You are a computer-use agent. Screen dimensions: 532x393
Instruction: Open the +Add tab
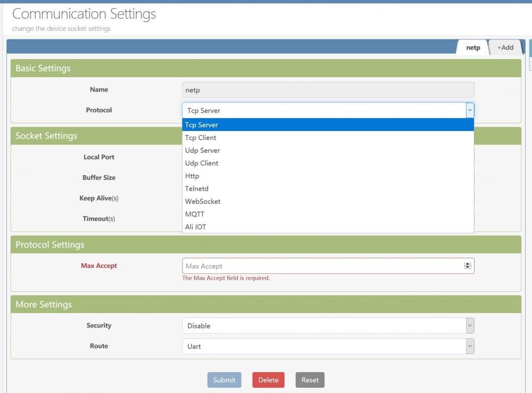pyautogui.click(x=505, y=47)
